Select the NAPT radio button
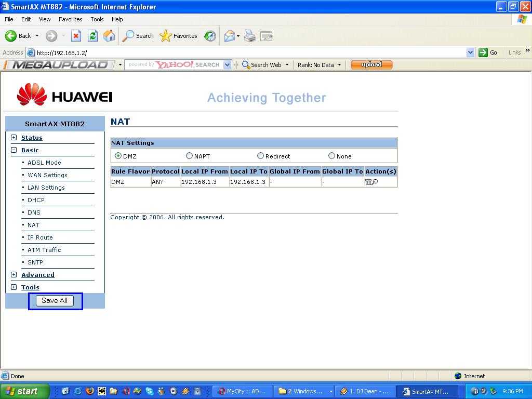Image resolution: width=532 pixels, height=399 pixels. pyautogui.click(x=189, y=156)
